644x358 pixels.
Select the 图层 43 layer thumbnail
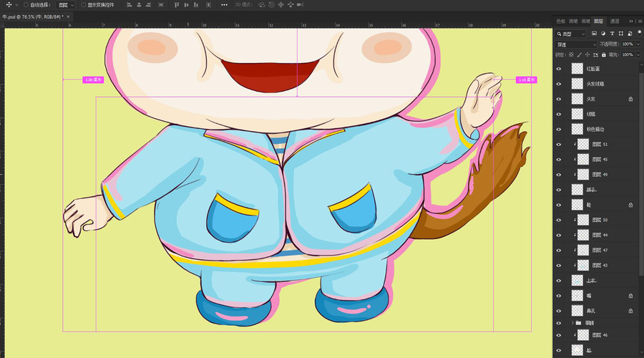(582, 266)
